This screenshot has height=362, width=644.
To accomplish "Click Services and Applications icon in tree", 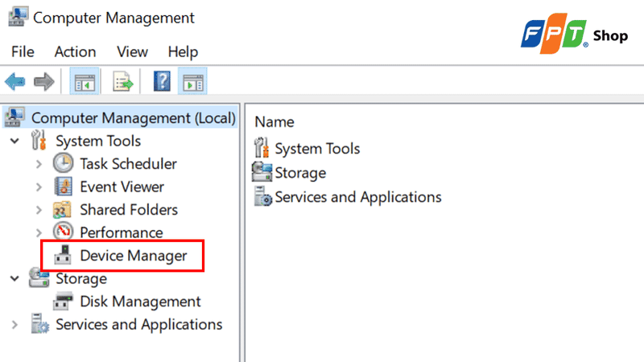I will pyautogui.click(x=39, y=324).
